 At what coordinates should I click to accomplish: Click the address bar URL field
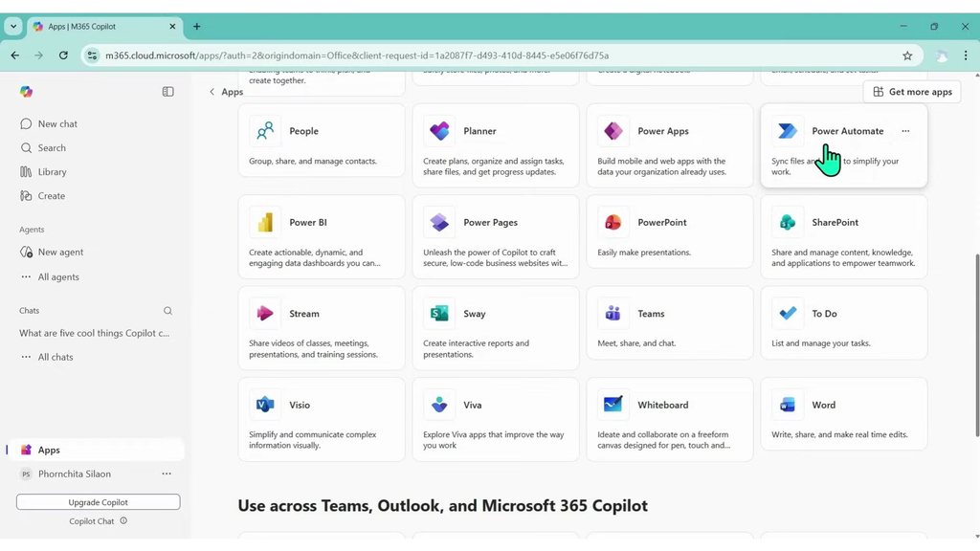tap(500, 55)
